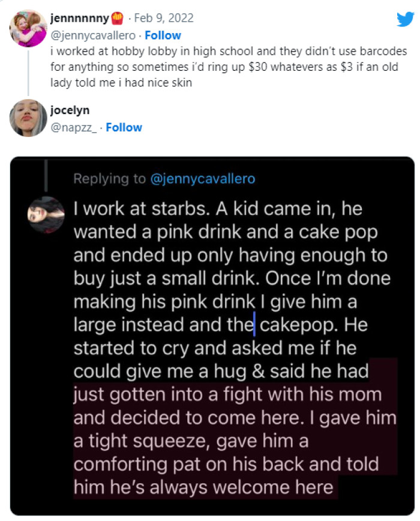
Task: Click the 'Replying to' label
Action: click(109, 178)
